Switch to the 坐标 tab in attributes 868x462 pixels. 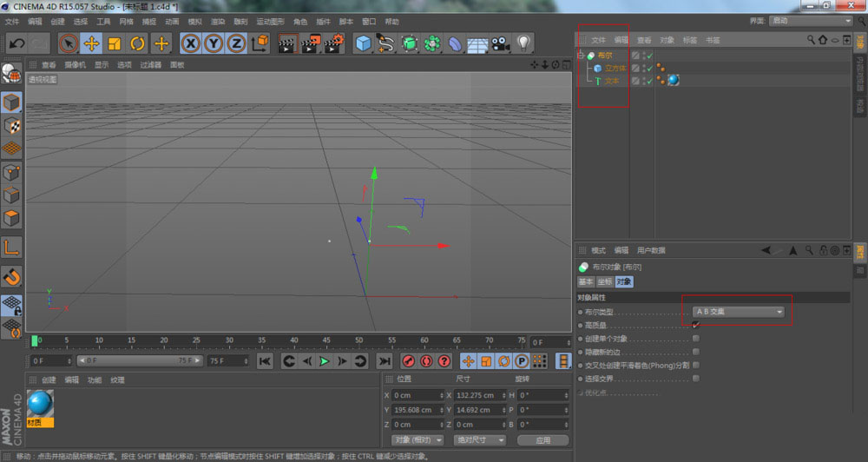click(604, 281)
